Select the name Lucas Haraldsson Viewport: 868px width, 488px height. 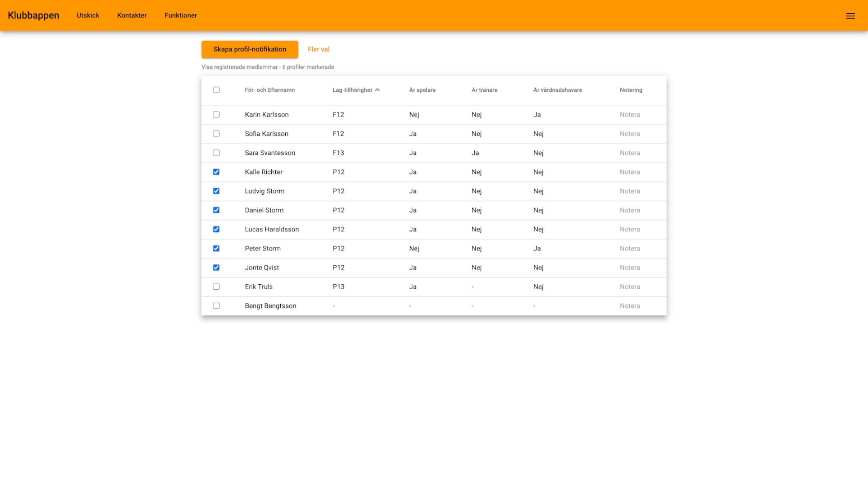click(x=272, y=229)
